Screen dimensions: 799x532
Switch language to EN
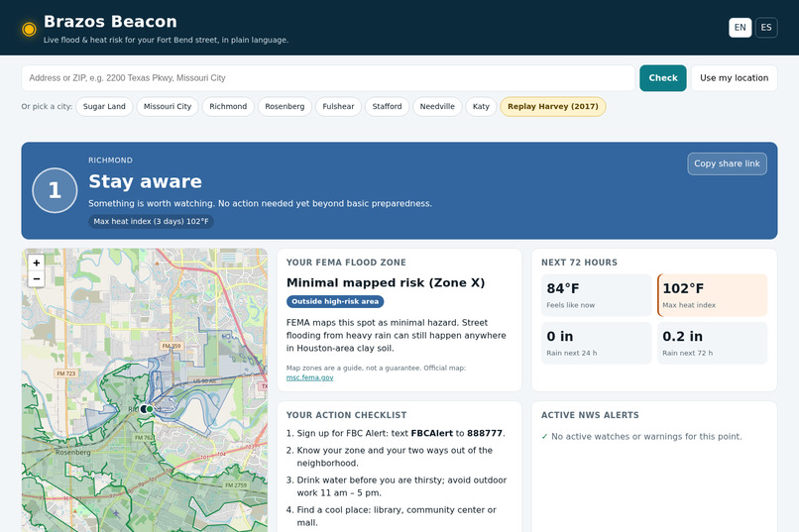[740, 28]
